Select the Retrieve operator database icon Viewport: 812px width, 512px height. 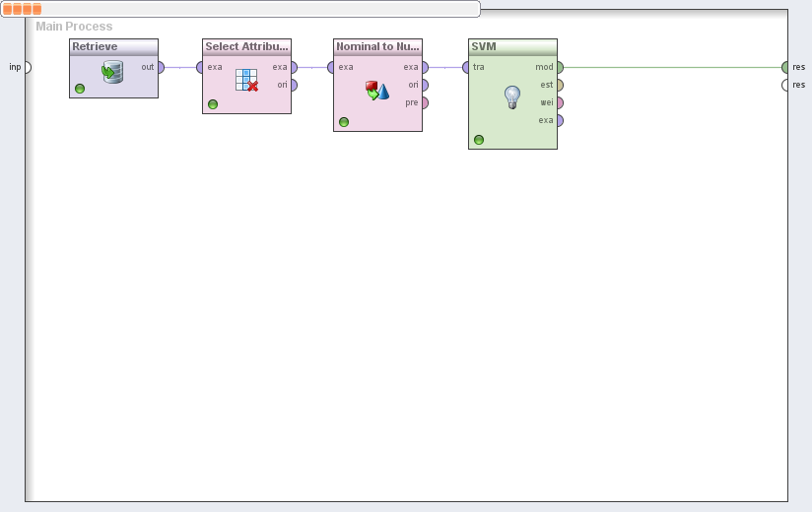tap(112, 72)
